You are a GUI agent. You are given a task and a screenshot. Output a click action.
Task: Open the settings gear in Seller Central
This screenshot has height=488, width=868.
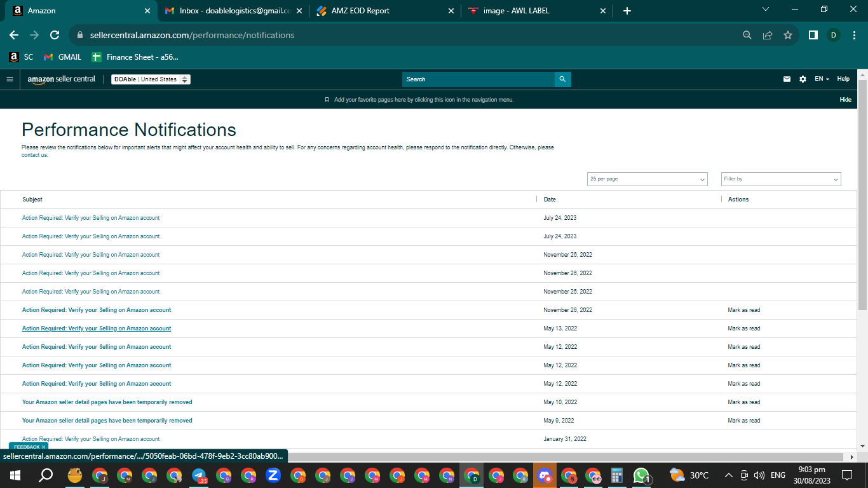pos(803,79)
